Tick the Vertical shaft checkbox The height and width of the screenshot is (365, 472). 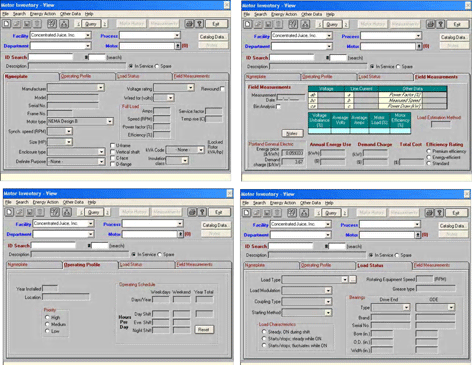point(113,152)
